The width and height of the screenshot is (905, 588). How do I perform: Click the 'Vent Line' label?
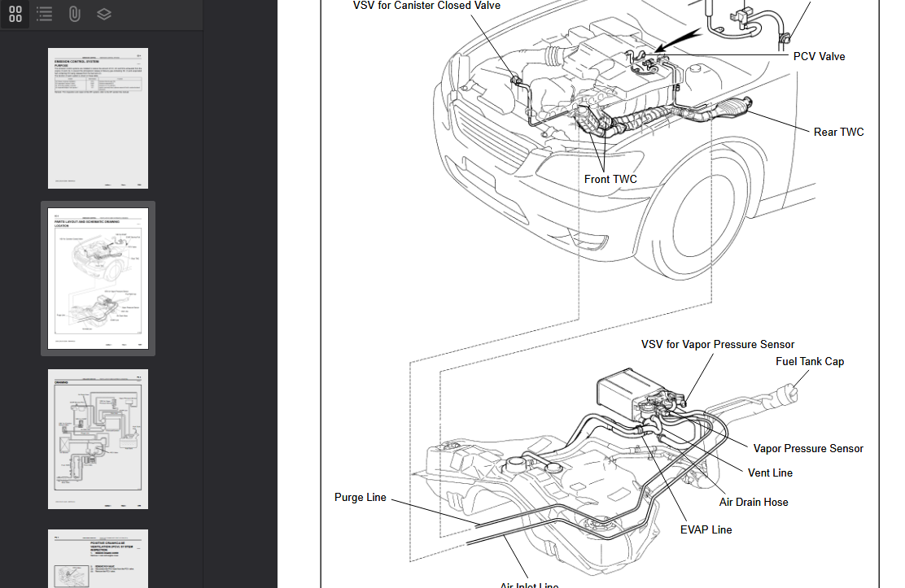tap(770, 473)
